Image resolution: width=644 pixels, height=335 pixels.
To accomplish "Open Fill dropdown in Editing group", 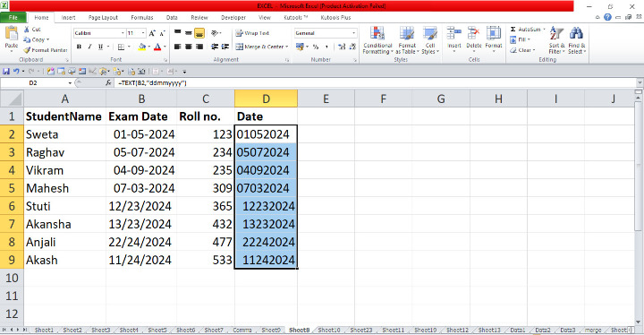I will [521, 39].
